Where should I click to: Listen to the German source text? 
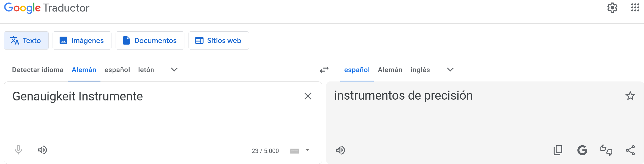42,150
